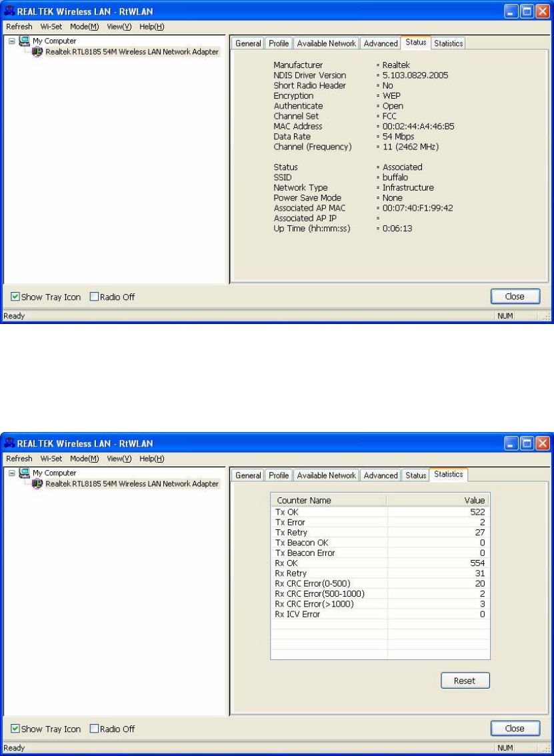Select the Rx CRC Error(500-1000) row
Screen dimensions: 554x756
click(380, 593)
